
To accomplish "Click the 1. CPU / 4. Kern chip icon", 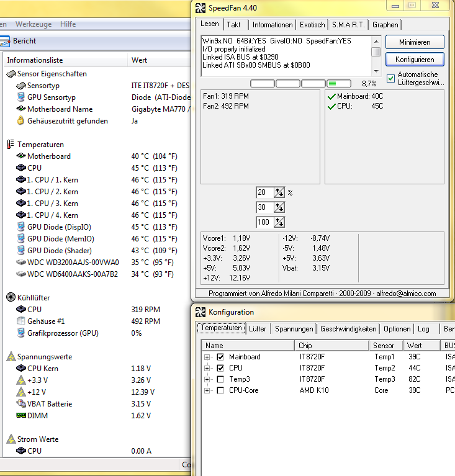I will (x=21, y=215).
